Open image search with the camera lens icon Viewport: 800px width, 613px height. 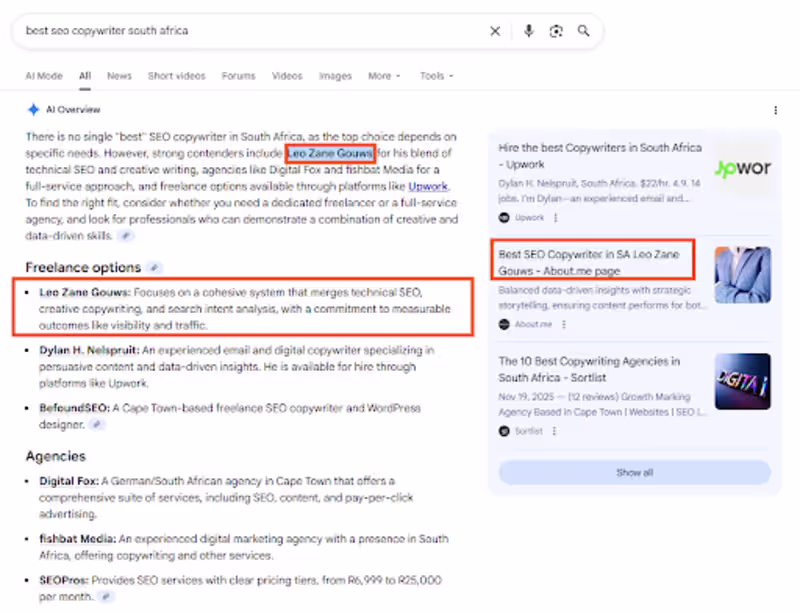pyautogui.click(x=556, y=31)
